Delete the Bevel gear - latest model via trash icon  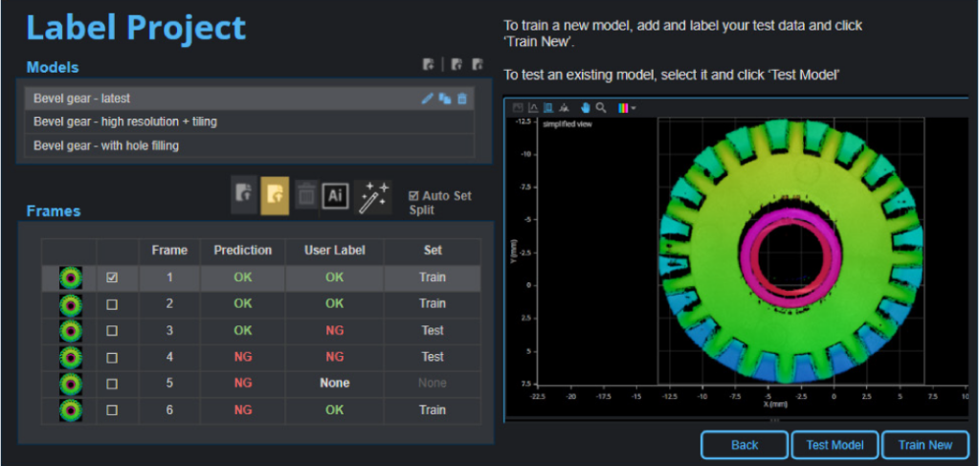point(462,99)
